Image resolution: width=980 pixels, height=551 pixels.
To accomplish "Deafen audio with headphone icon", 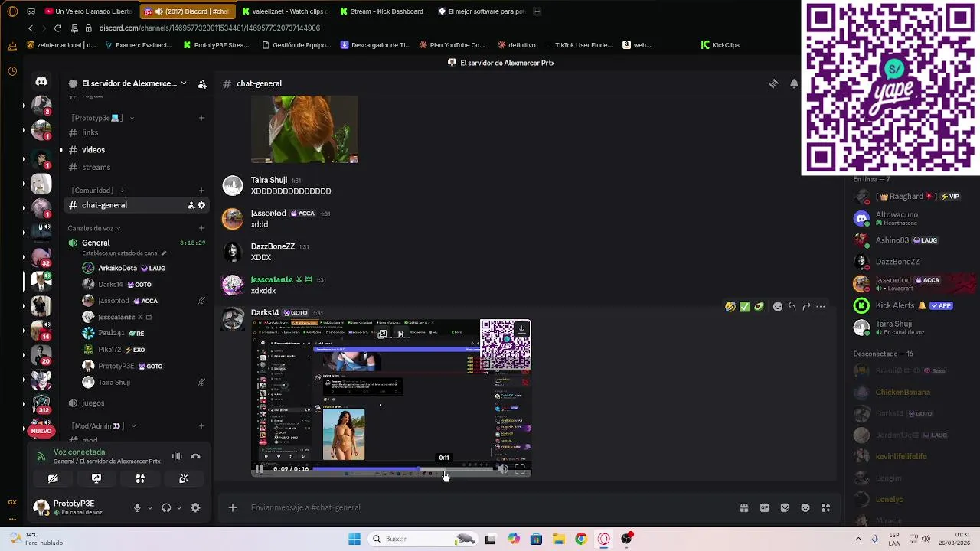I will tap(166, 507).
